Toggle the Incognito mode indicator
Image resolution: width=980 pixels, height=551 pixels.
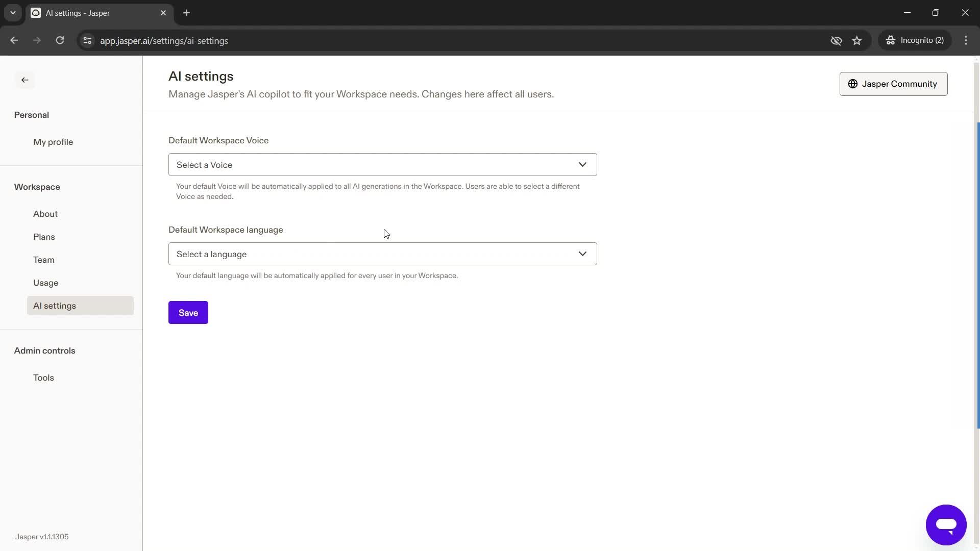click(916, 40)
